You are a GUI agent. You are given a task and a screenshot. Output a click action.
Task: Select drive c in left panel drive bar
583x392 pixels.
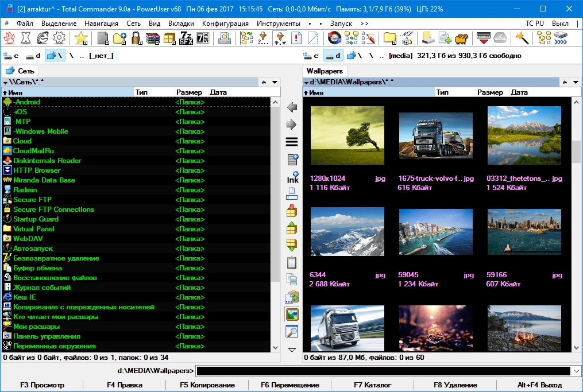pyautogui.click(x=11, y=56)
